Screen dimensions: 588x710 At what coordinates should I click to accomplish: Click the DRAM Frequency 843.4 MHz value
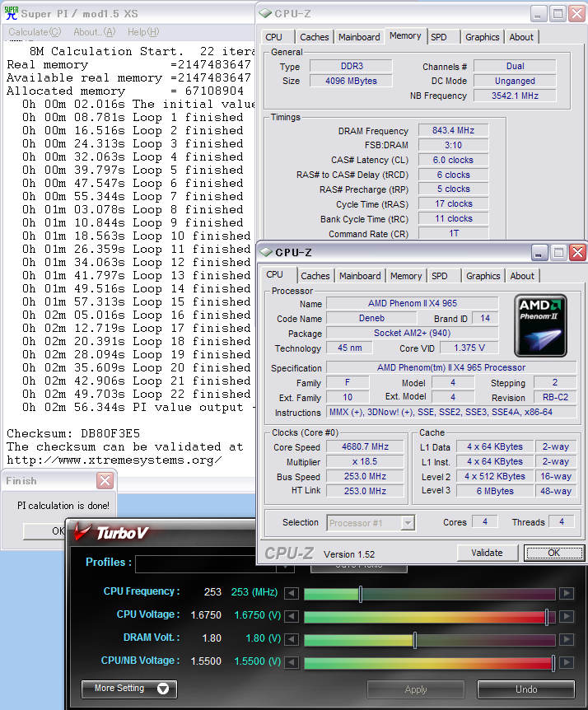pyautogui.click(x=453, y=130)
